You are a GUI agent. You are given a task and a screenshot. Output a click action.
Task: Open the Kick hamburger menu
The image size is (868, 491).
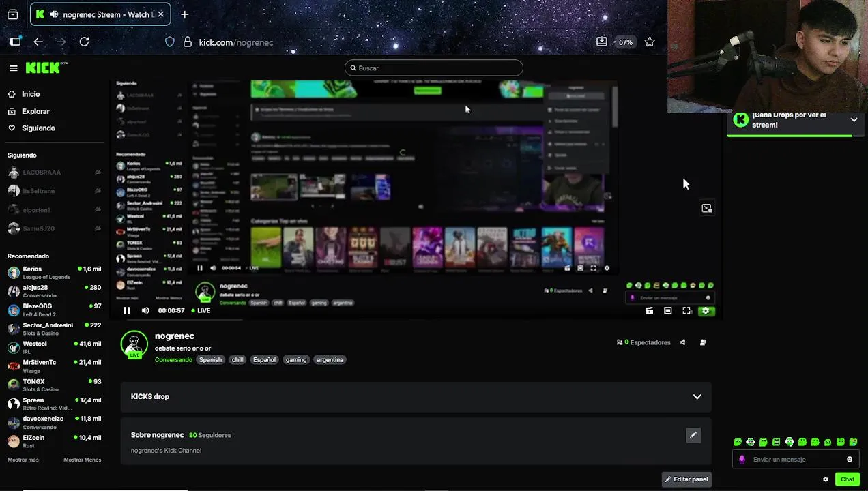(x=14, y=68)
